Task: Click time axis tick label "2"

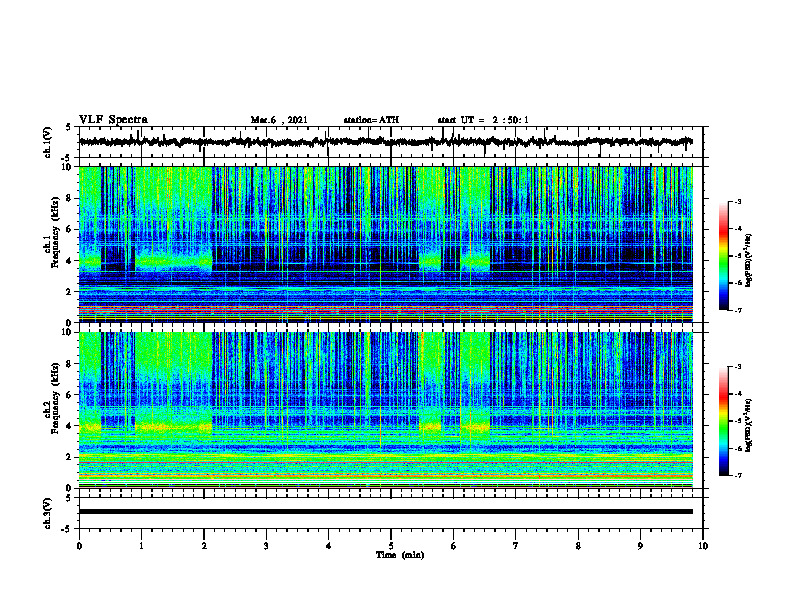Action: pos(204,546)
